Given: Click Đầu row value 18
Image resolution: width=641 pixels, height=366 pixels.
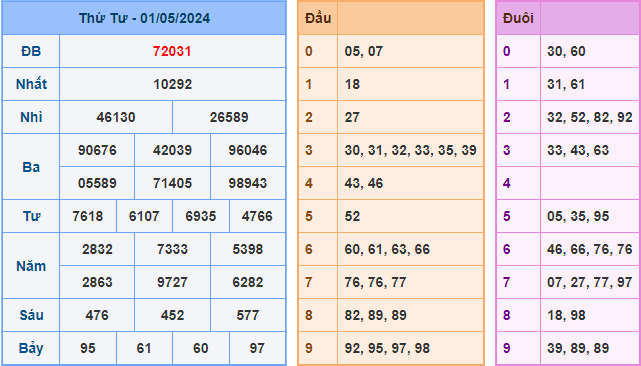Looking at the screenshot, I should click(352, 84).
